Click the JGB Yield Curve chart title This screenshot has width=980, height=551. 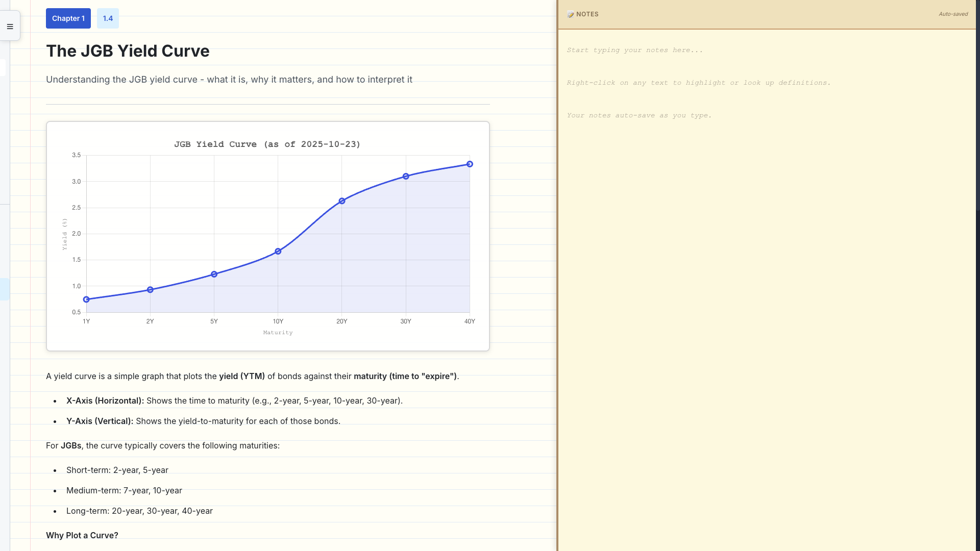tap(267, 144)
